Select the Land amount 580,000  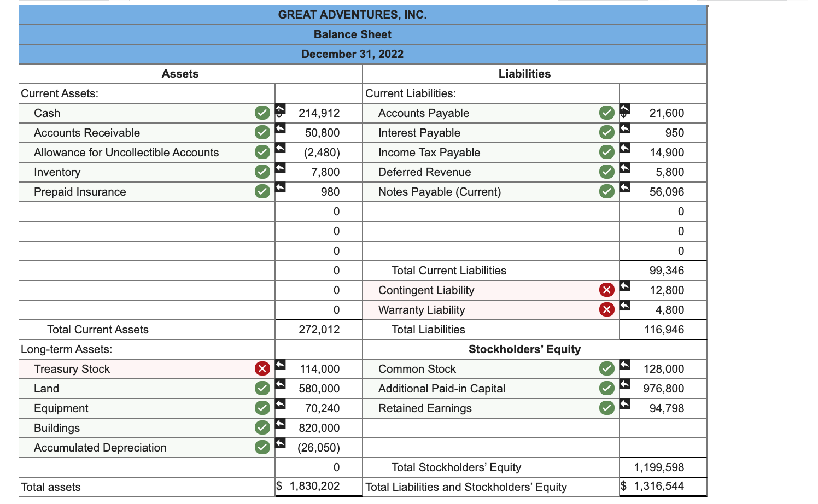(x=319, y=389)
